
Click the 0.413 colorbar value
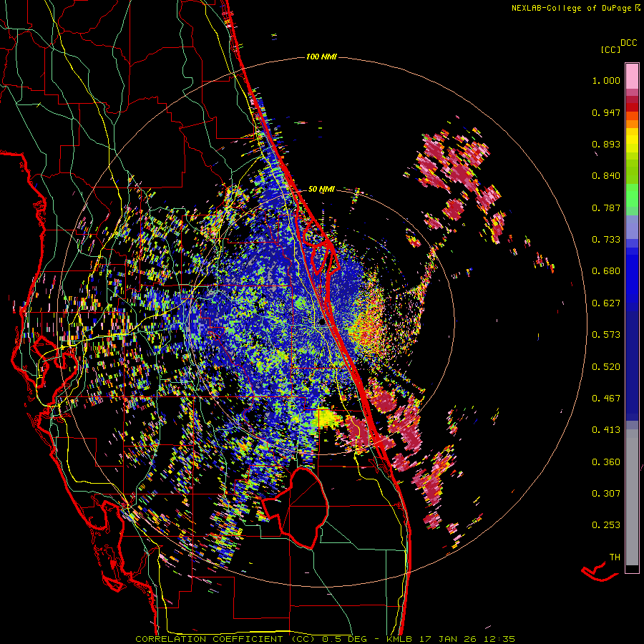tap(606, 430)
